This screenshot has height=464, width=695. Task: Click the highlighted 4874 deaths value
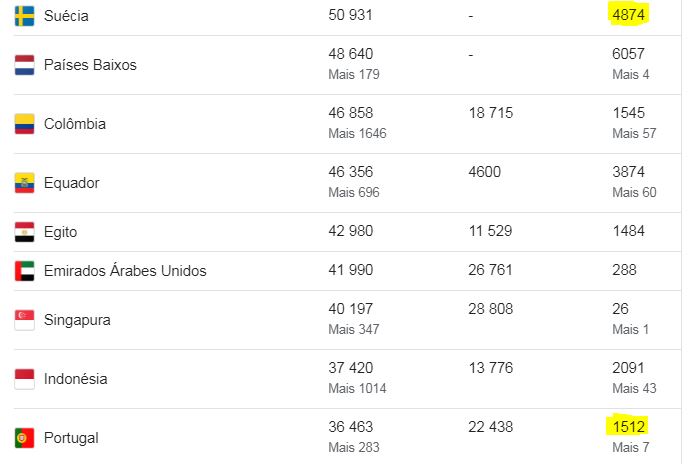click(628, 15)
